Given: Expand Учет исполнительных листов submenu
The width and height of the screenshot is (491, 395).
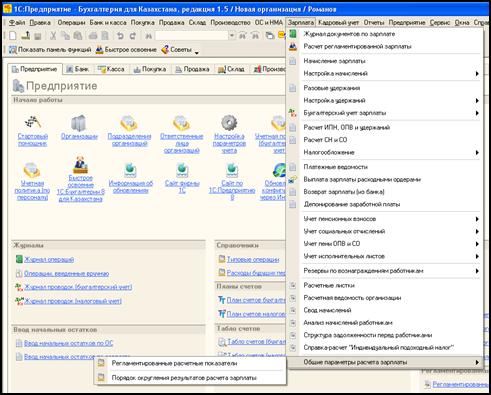Looking at the screenshot, I should [477, 256].
